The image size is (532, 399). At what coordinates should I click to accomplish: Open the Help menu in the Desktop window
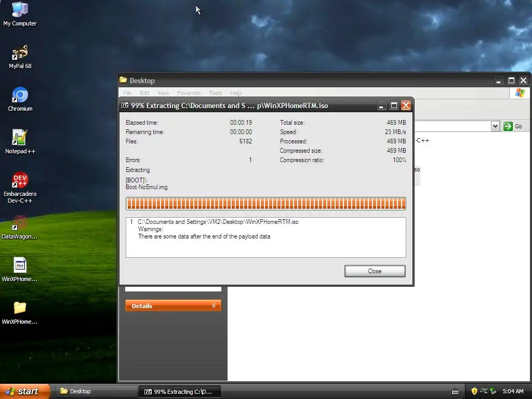[235, 93]
